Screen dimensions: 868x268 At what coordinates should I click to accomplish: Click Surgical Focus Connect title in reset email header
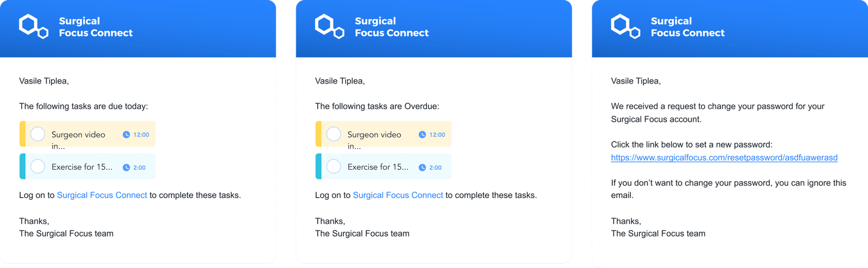tap(687, 27)
